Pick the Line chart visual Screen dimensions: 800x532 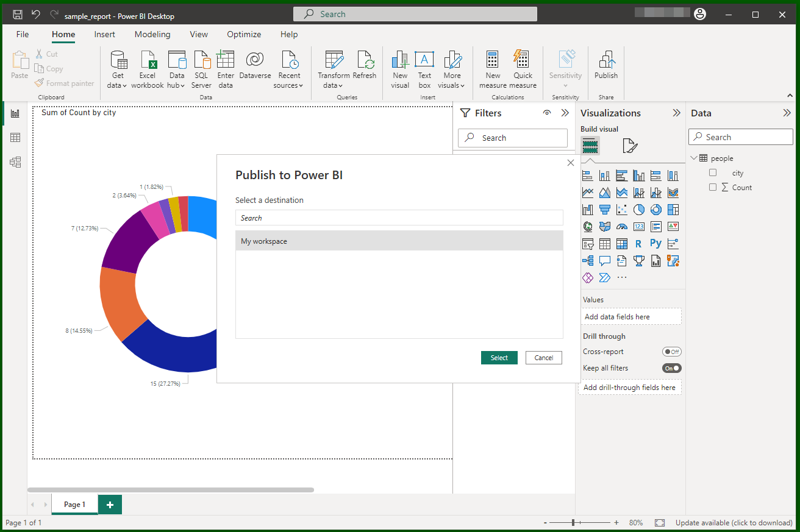[x=588, y=193]
